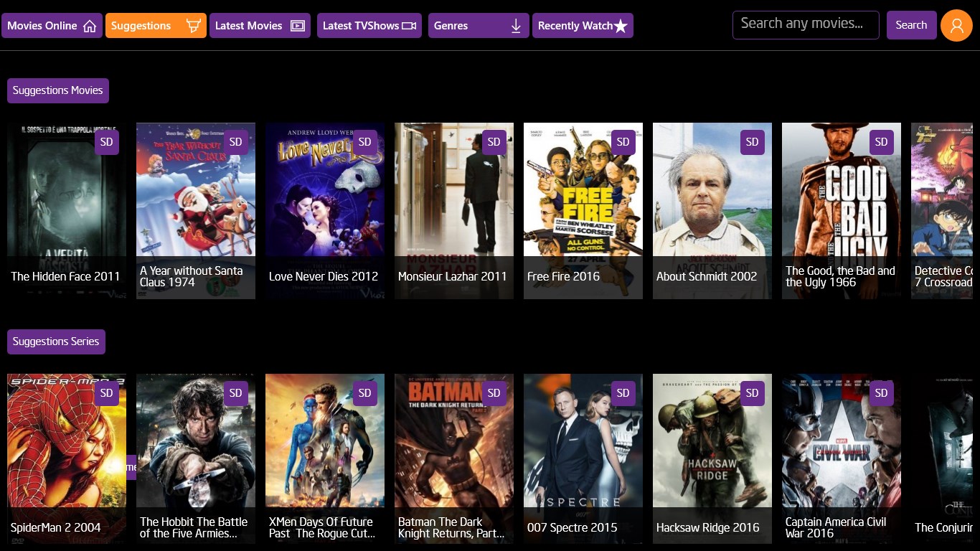Screen dimensions: 980x551
Task: Click the home icon in Movies Online
Action: pyautogui.click(x=90, y=26)
